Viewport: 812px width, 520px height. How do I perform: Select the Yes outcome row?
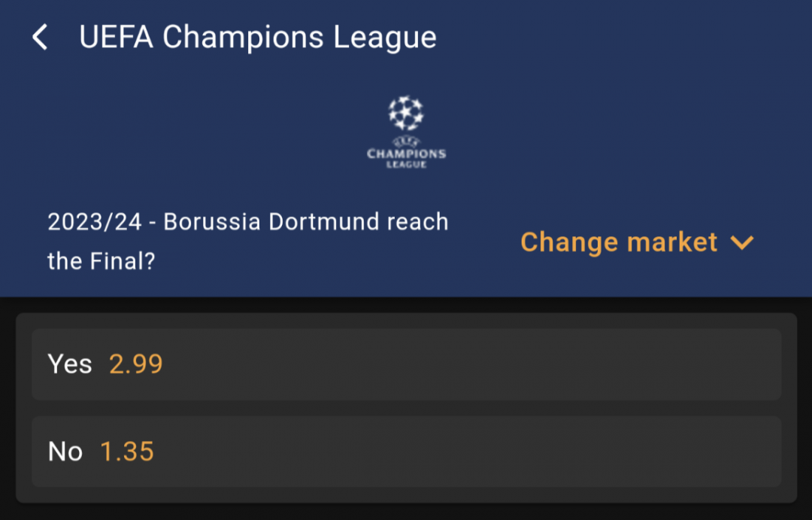pos(407,364)
